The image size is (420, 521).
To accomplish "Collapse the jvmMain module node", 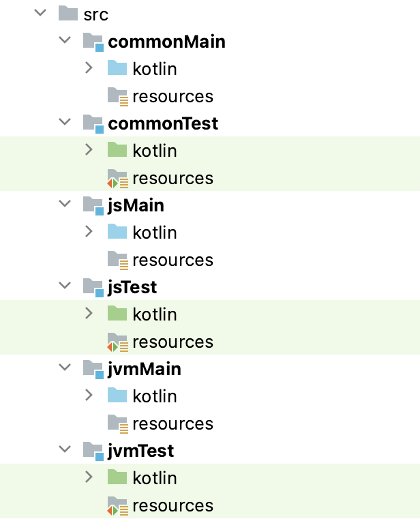I will coord(65,368).
